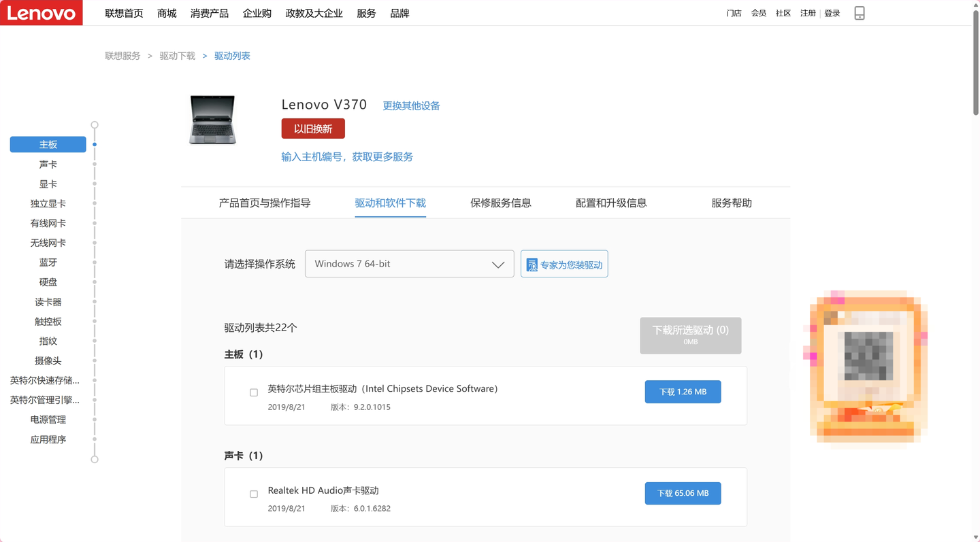Screen dimensions: 980x542
Task: Click the 驱动列表 breadcrumb
Action: tap(232, 56)
